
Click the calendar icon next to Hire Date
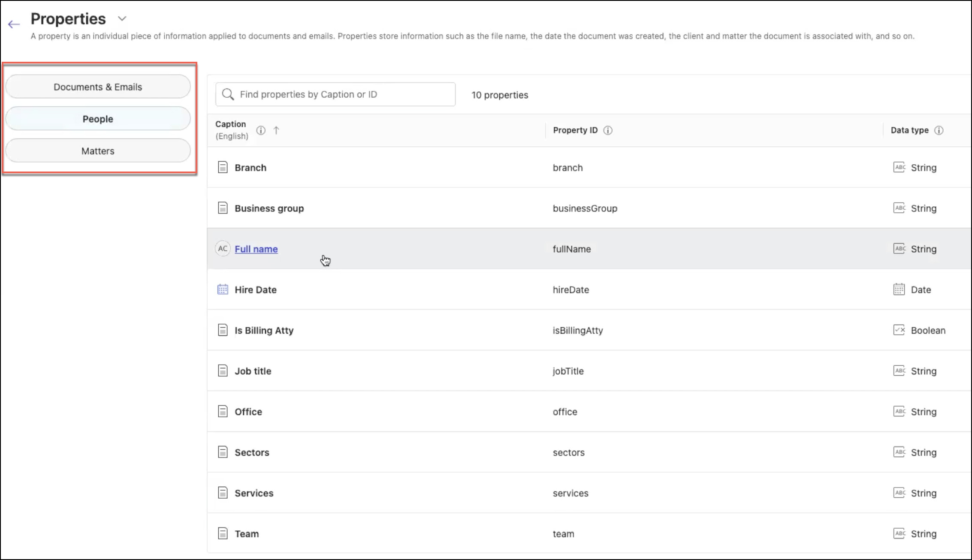223,289
